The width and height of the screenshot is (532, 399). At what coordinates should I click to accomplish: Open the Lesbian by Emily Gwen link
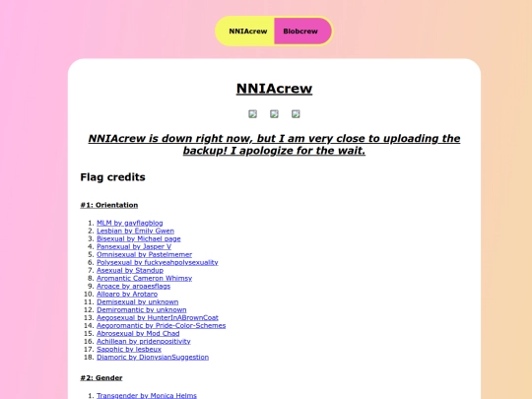pyautogui.click(x=135, y=231)
